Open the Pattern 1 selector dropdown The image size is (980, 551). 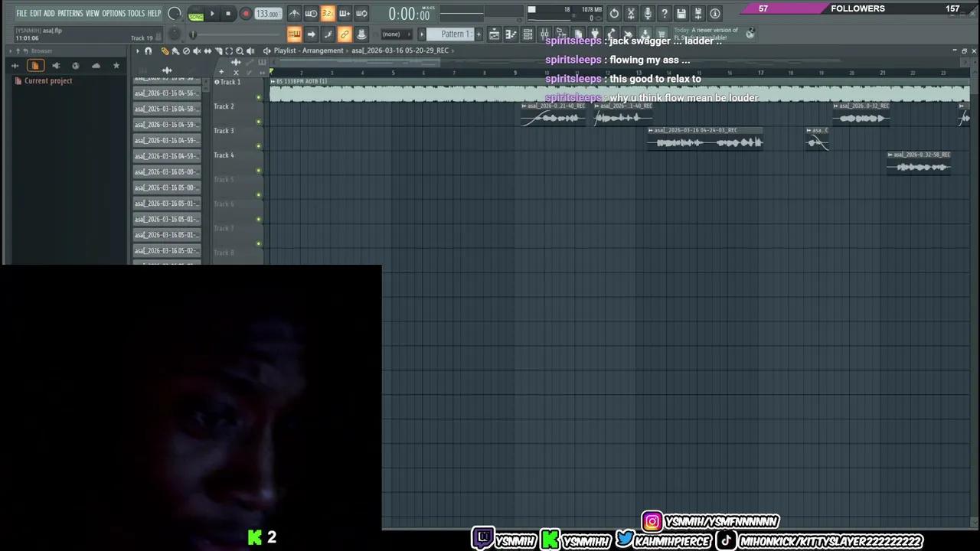click(454, 34)
